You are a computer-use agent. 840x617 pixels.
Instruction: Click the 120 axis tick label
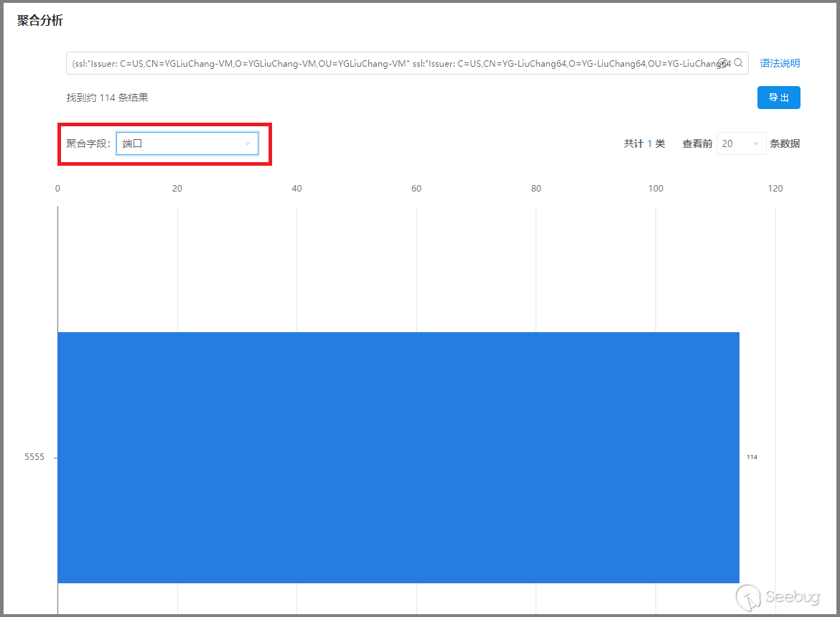click(x=775, y=189)
